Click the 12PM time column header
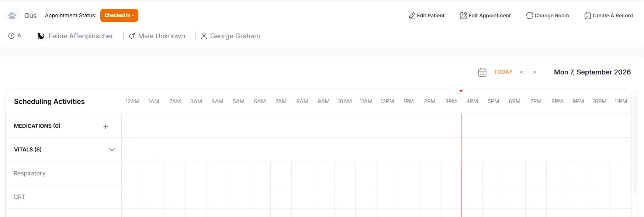This screenshot has height=217, width=644. (x=387, y=101)
